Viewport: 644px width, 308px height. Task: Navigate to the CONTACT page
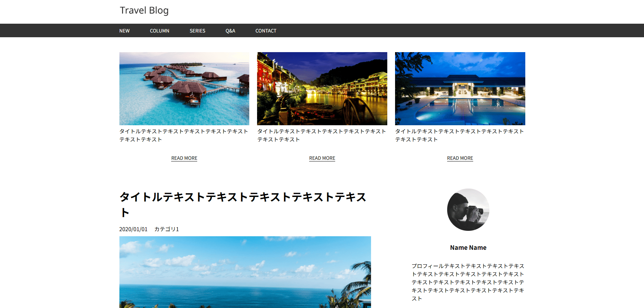[x=266, y=31]
